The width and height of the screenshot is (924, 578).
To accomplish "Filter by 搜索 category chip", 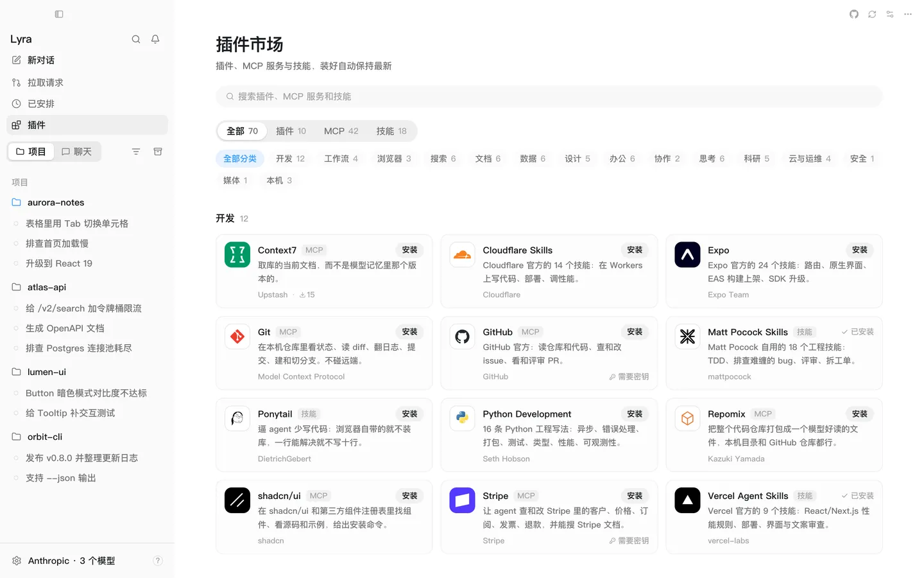I will click(443, 159).
